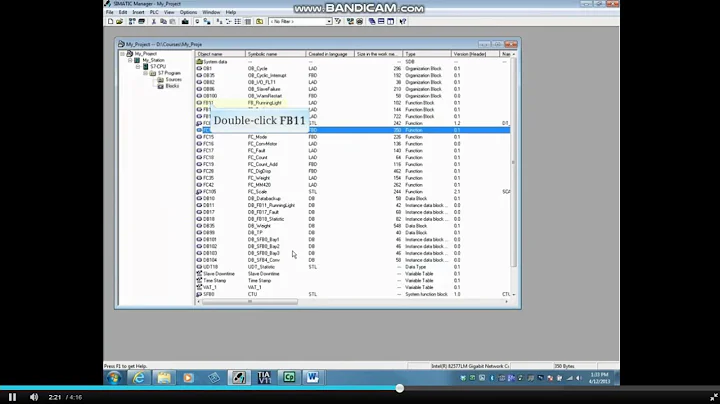Image resolution: width=720 pixels, height=404 pixels.
Task: Click the Open Project toolbar icon
Action: [x=119, y=22]
